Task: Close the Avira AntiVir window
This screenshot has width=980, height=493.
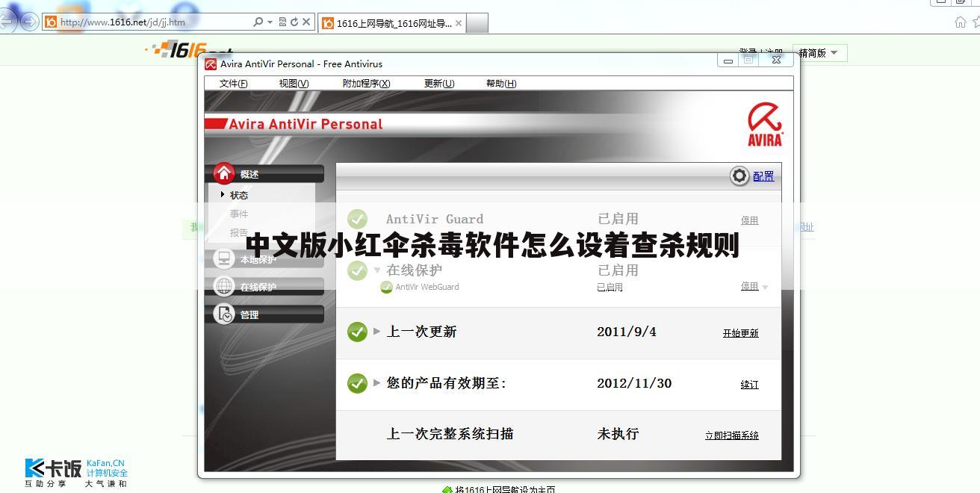Action: [x=776, y=61]
